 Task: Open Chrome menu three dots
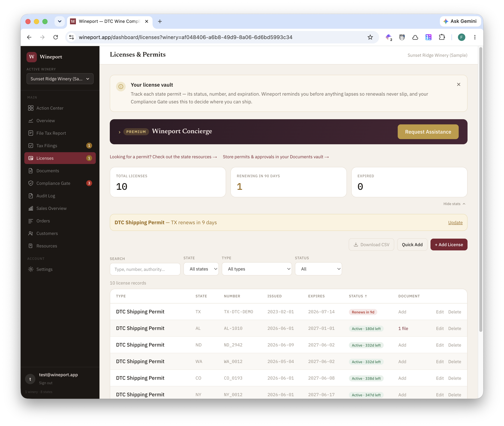(475, 37)
